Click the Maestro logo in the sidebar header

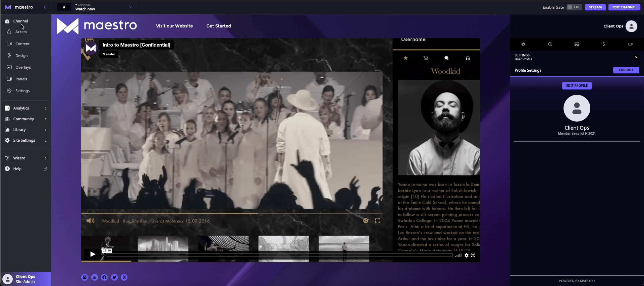19,7
